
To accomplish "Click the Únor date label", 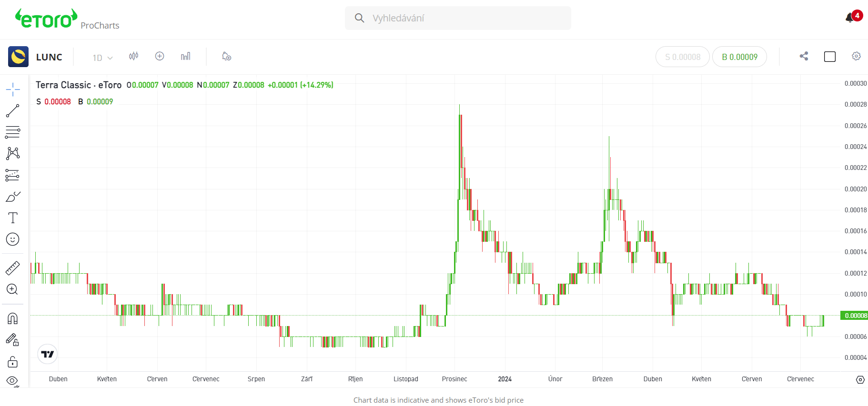I will [555, 379].
